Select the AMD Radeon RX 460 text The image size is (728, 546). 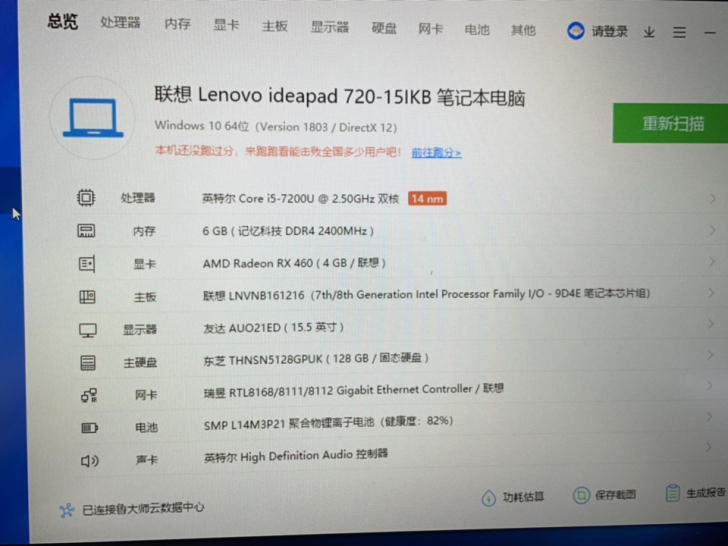tap(294, 263)
